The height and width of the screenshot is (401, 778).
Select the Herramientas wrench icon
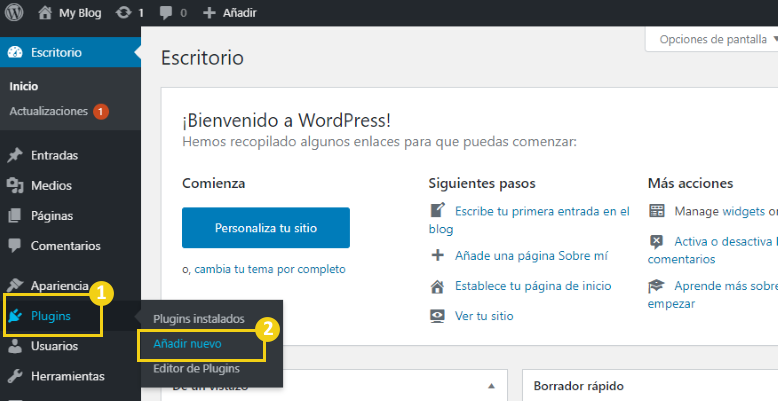15,376
